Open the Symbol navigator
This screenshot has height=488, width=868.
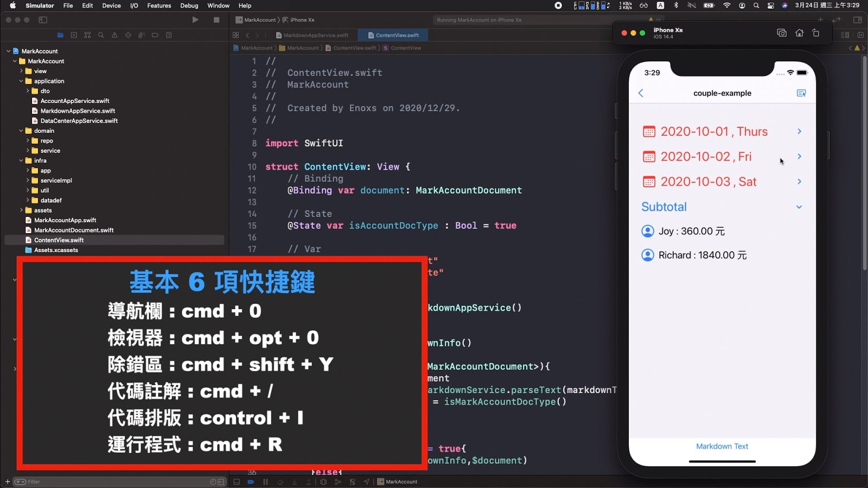point(87,35)
